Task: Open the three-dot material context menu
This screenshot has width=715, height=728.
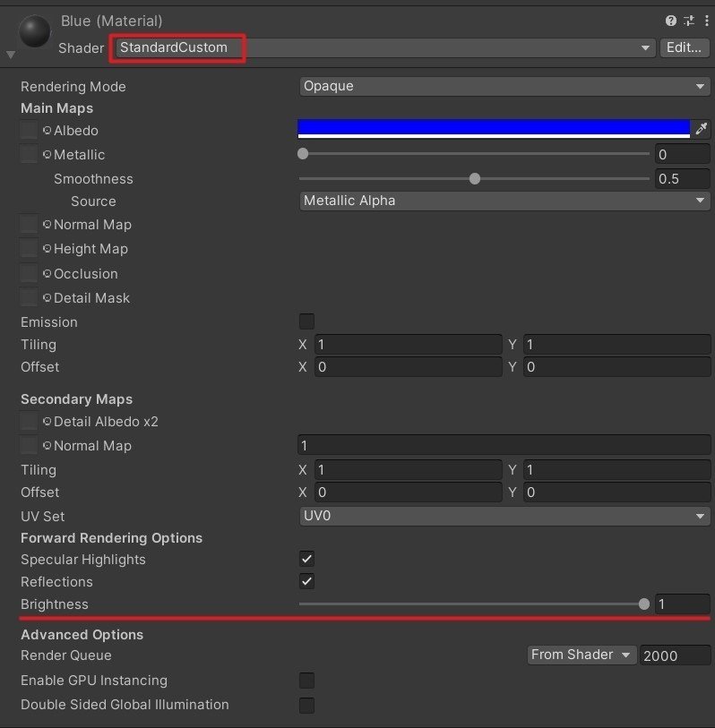Action: coord(707,21)
